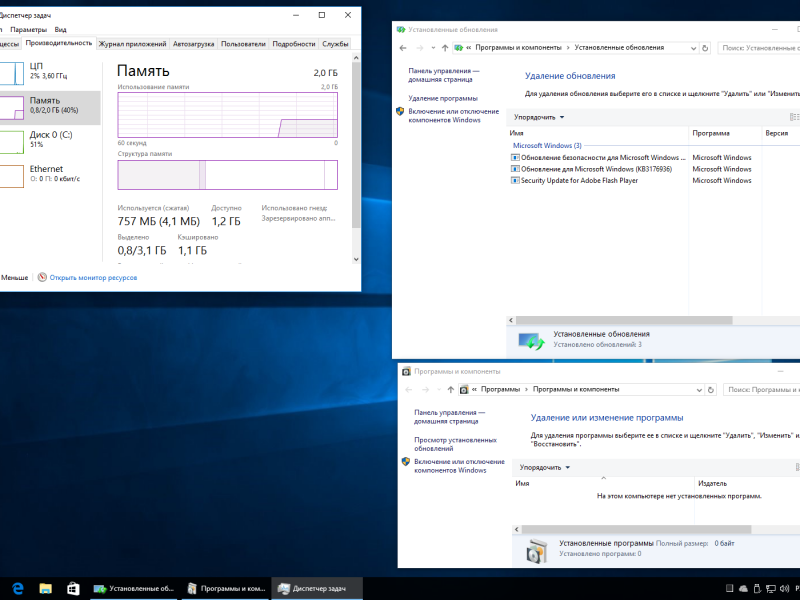Click the left scroll arrow in Программы и компоненты
This screenshot has width=800, height=600.
click(517, 530)
